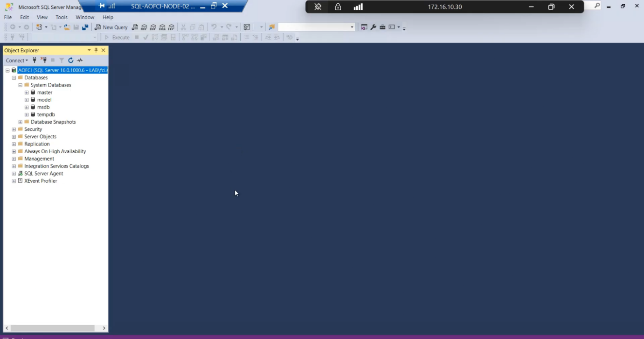Click the Activity Monitor icon in toolbar

point(247,27)
